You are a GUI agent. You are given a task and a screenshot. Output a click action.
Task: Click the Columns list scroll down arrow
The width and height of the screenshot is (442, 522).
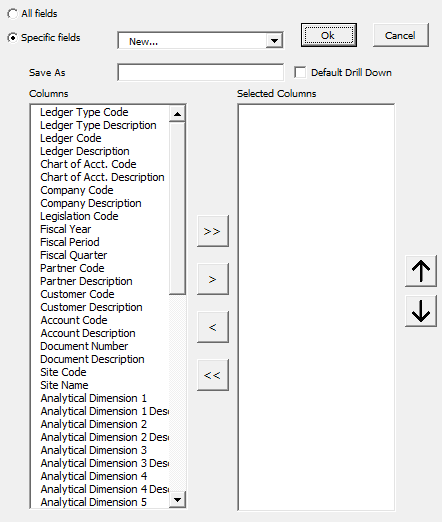[x=177, y=499]
